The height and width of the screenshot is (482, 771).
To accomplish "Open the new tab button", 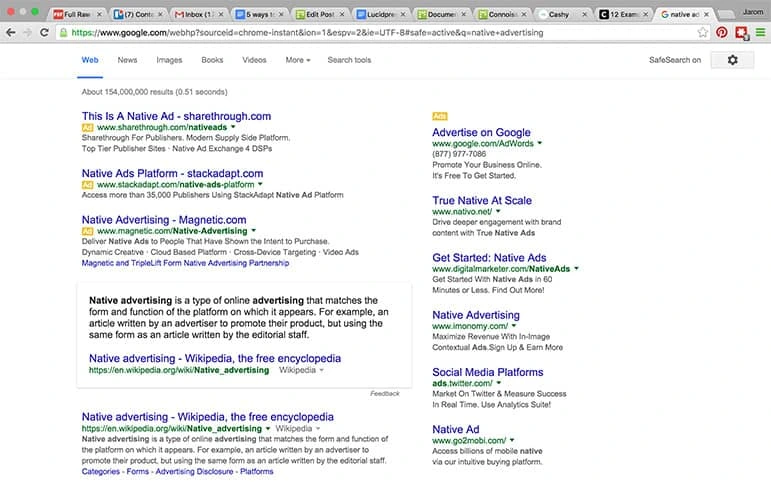I will click(726, 15).
